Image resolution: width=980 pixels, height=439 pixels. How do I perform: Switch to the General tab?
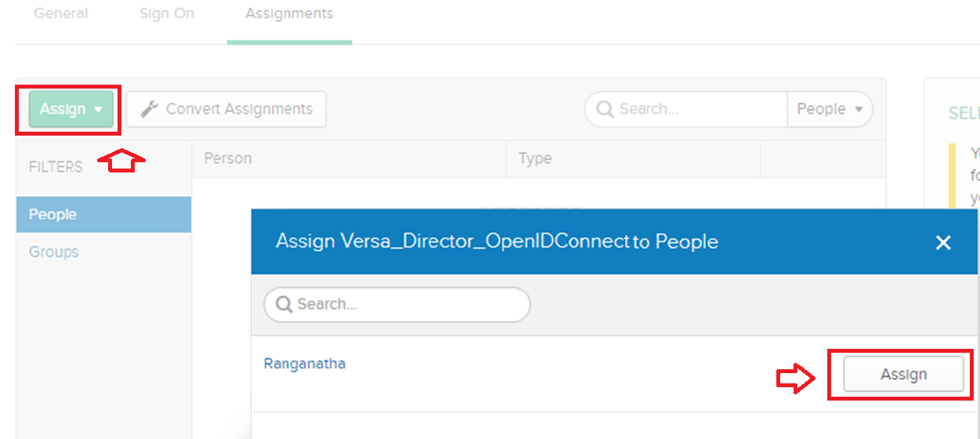pyautogui.click(x=61, y=14)
